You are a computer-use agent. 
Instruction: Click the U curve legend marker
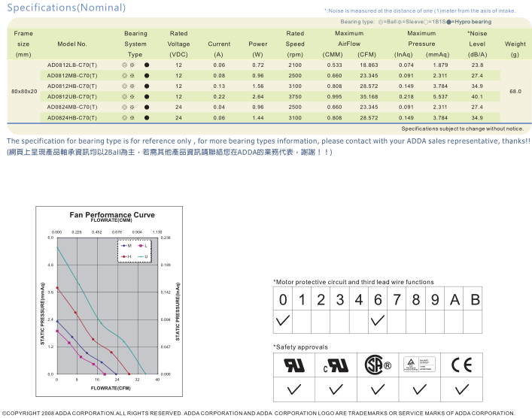pyautogui.click(x=141, y=256)
